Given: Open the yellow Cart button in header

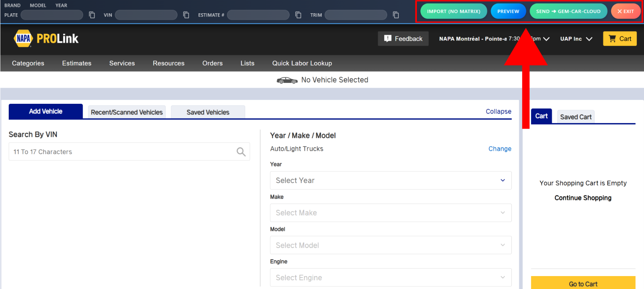Looking at the screenshot, I should (620, 39).
